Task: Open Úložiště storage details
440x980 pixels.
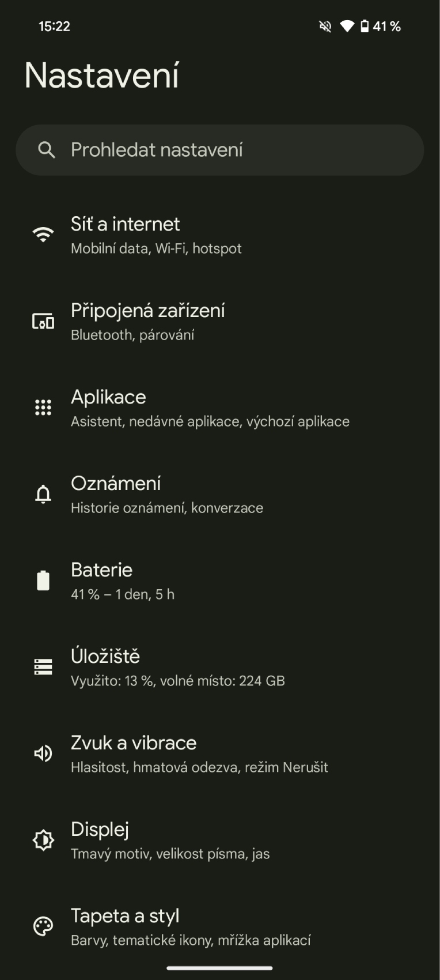Action: [x=220, y=668]
